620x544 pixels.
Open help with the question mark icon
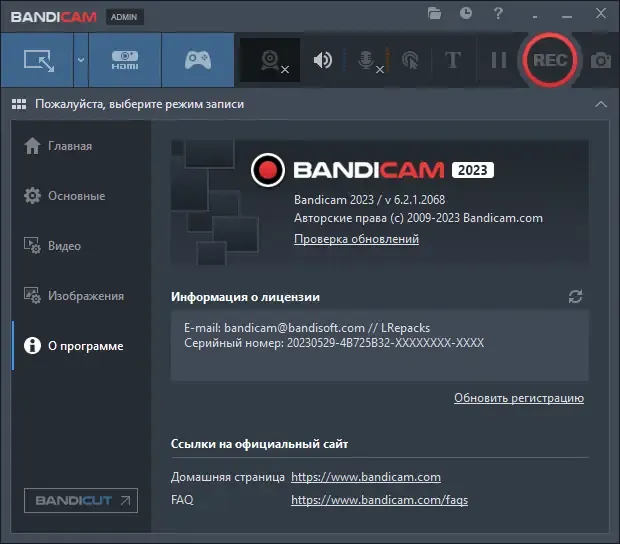[498, 13]
